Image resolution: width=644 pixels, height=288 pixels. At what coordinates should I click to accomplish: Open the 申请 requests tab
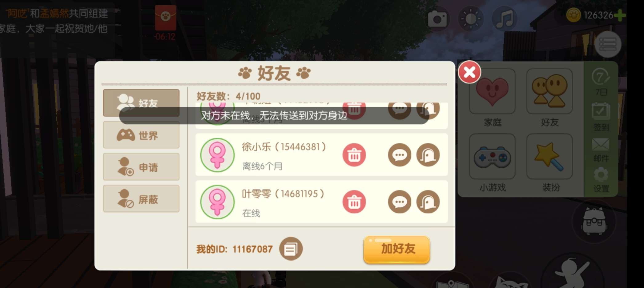[x=141, y=167]
